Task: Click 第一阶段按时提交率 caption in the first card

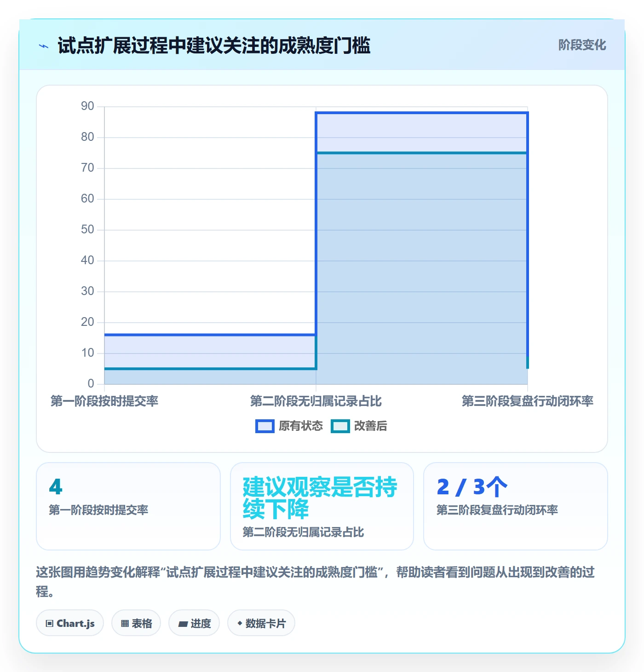Action: point(98,510)
